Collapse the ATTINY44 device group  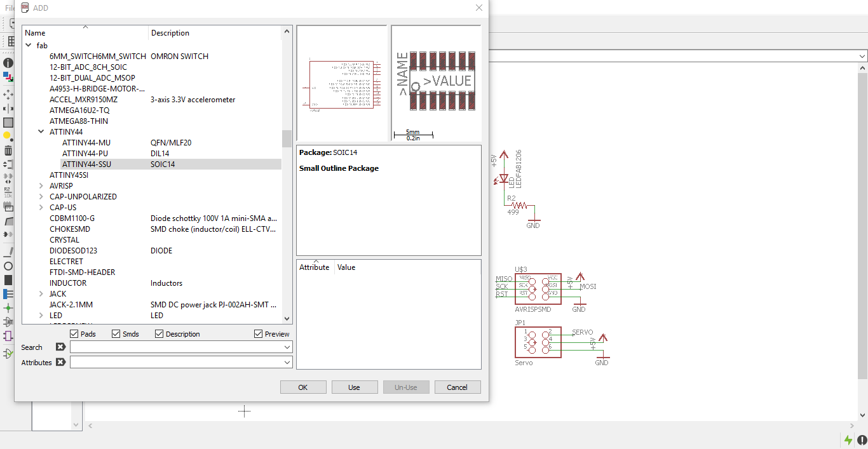point(41,131)
